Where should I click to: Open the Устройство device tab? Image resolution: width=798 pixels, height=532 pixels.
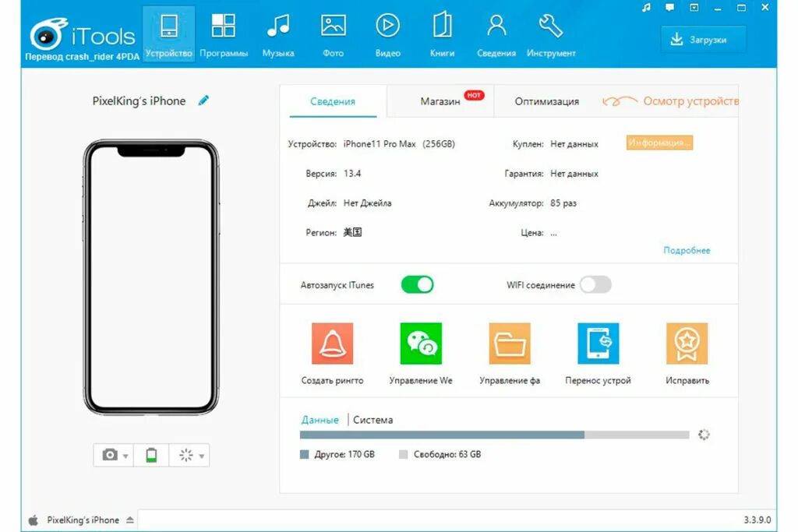pyautogui.click(x=169, y=34)
